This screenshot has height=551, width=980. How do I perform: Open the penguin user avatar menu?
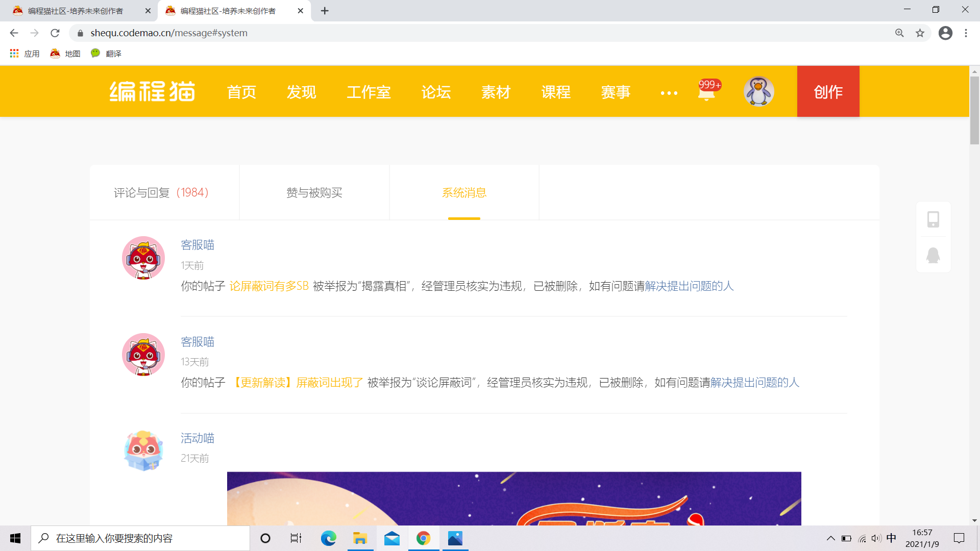point(758,91)
